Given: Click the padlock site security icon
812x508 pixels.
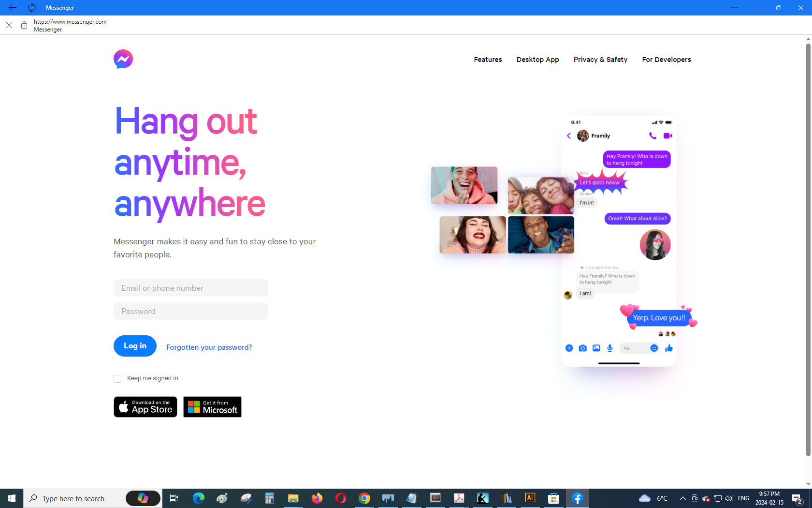Looking at the screenshot, I should click(24, 25).
